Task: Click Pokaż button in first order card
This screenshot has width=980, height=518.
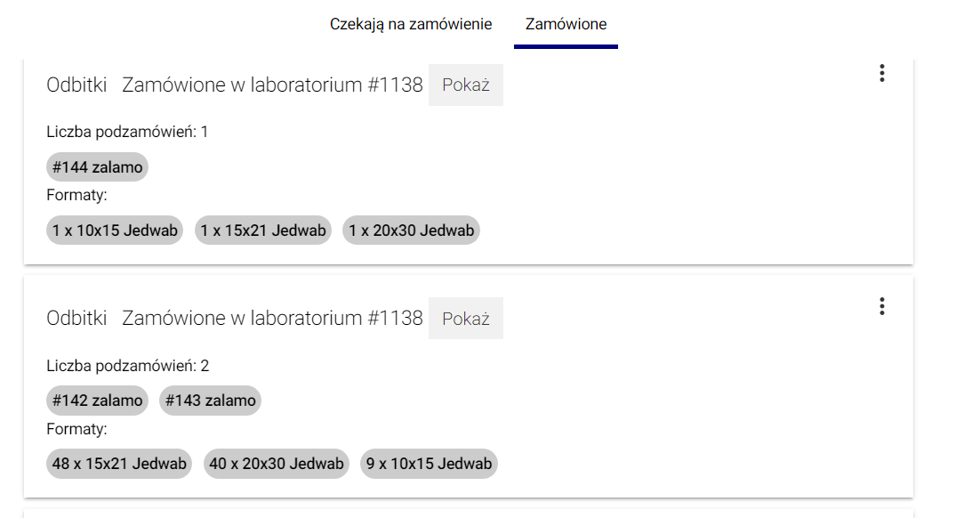Action: [x=466, y=85]
